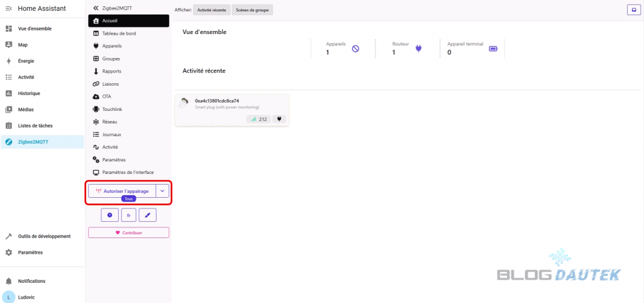Open the fr language selector
Image resolution: width=644 pixels, height=303 pixels.
coord(128,215)
